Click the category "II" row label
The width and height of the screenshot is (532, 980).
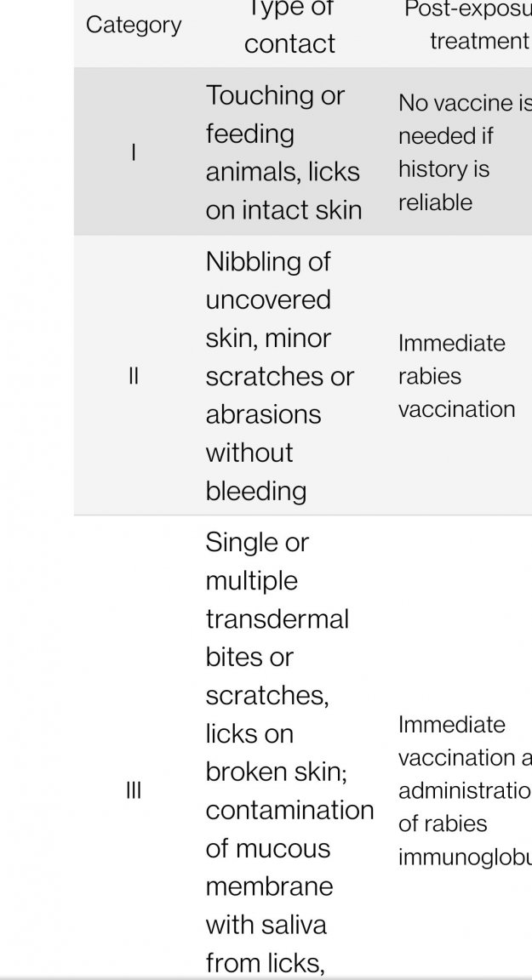click(x=134, y=376)
